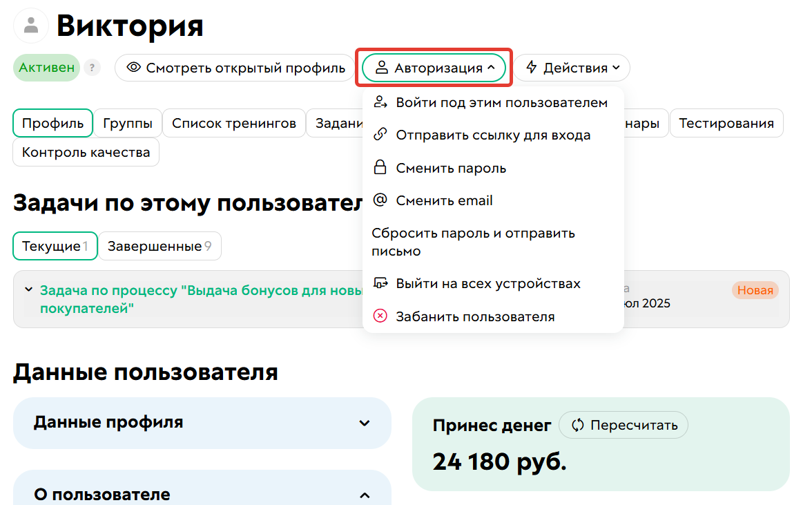Click the link icon beside Отправить ссылку для входа
Viewport: 812px width, 505px height.
[382, 135]
